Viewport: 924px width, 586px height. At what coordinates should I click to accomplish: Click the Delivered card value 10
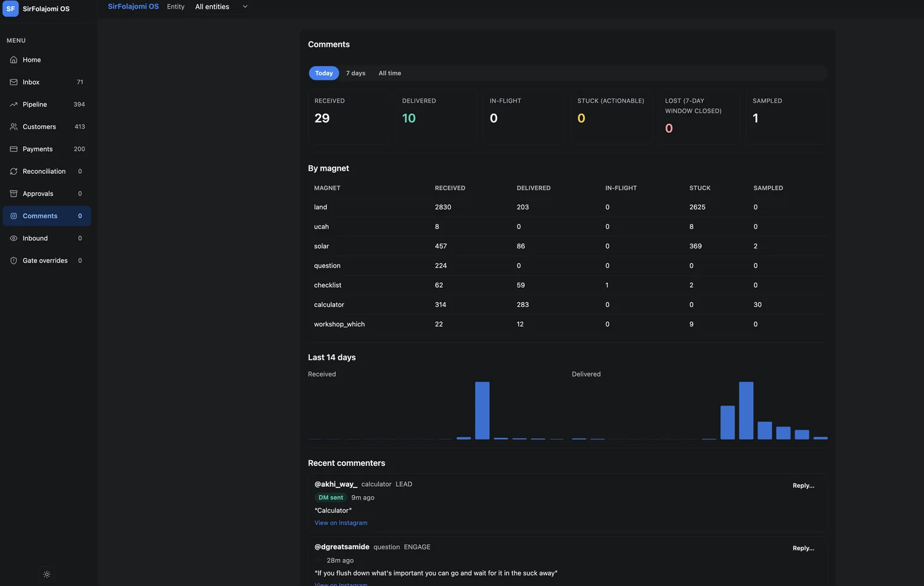coord(409,118)
